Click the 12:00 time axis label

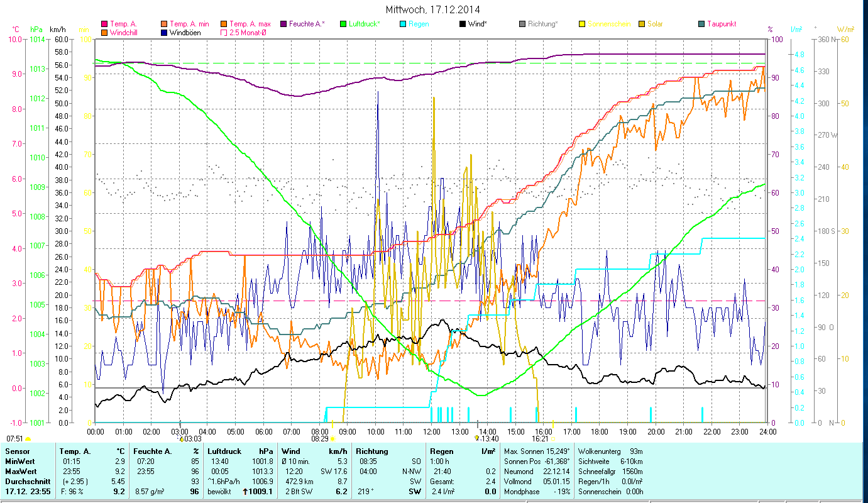pos(431,432)
